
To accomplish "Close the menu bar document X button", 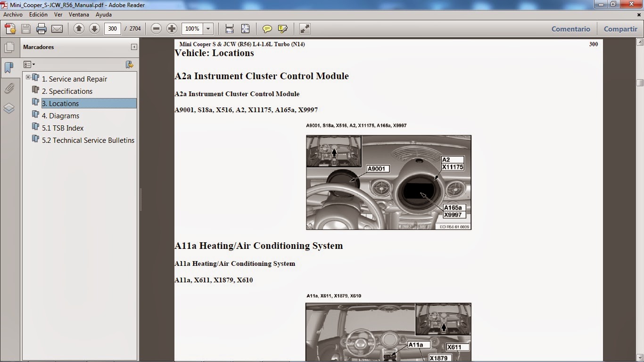I will [x=638, y=15].
